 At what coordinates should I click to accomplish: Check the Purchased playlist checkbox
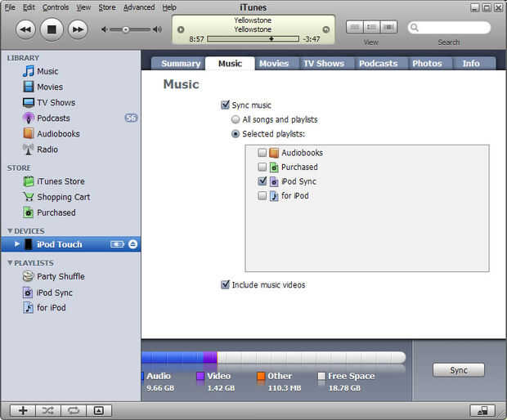(262, 167)
